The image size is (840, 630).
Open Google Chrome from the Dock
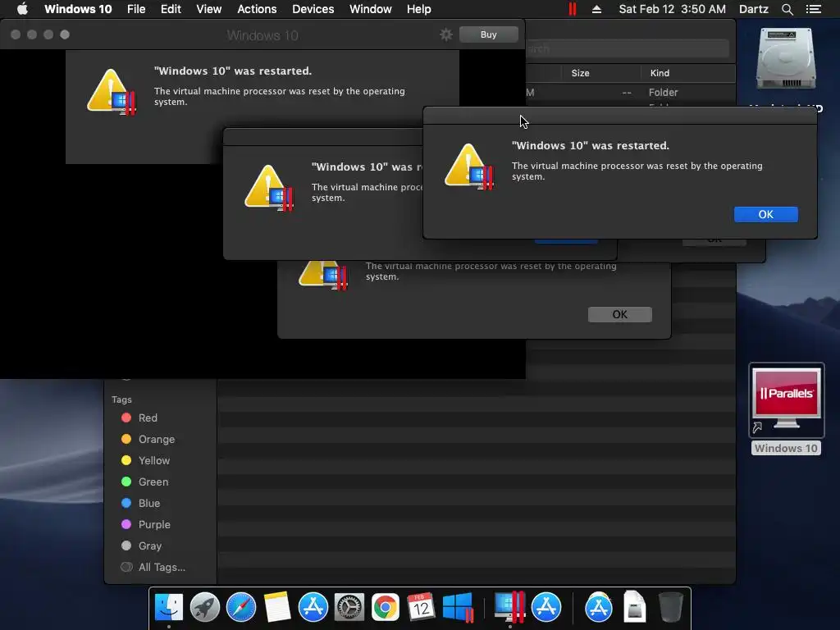tap(386, 608)
